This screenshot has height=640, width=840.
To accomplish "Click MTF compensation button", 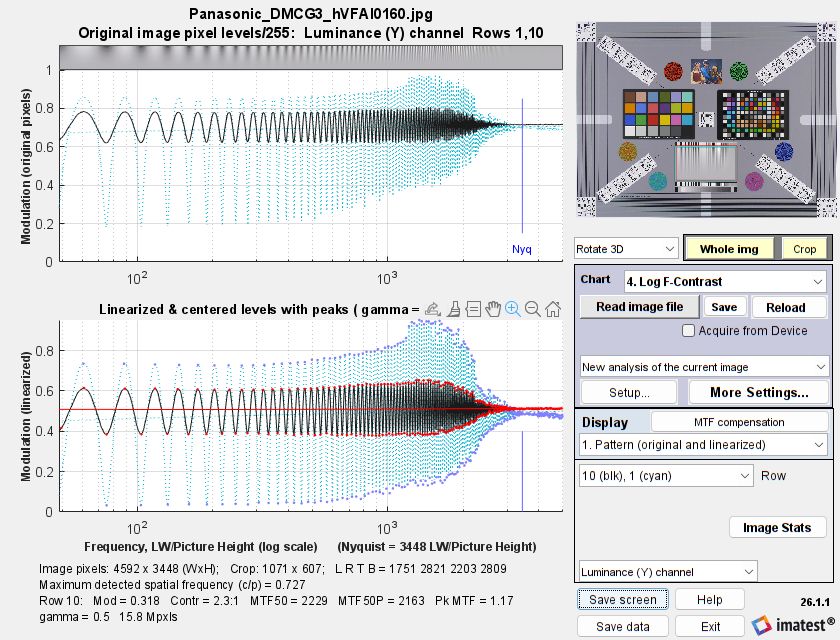I will [x=739, y=422].
